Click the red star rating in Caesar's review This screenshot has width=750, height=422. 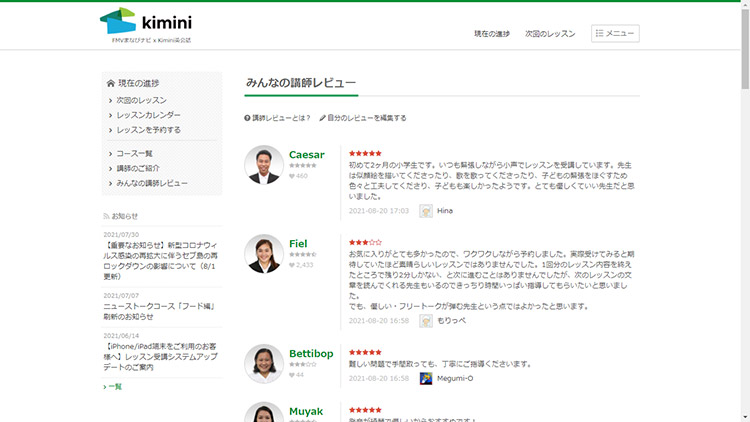tap(365, 153)
